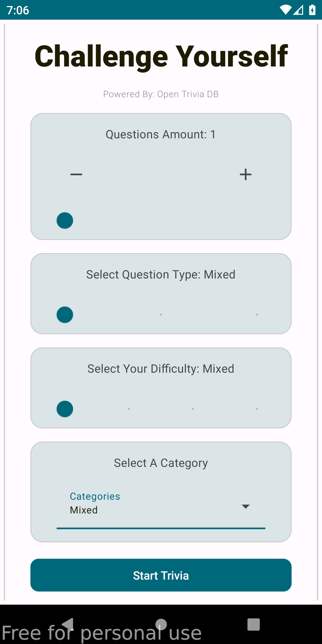
Task: Select third tick on Difficulty slider
Action: 193,409
